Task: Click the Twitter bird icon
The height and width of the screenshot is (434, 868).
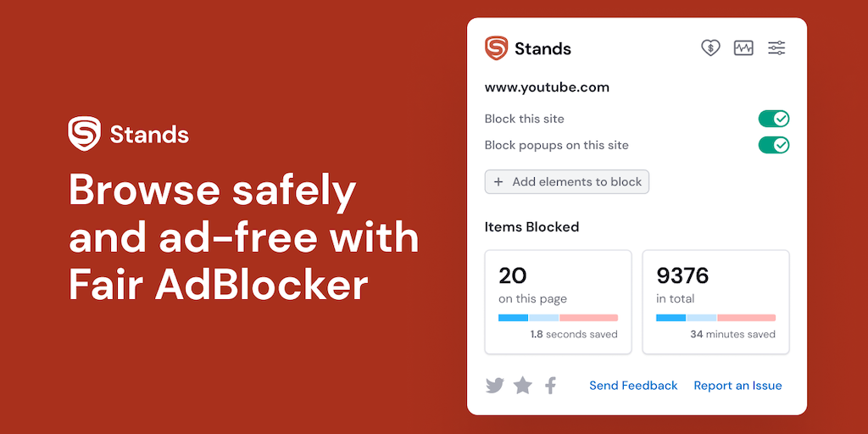Action: 495,386
